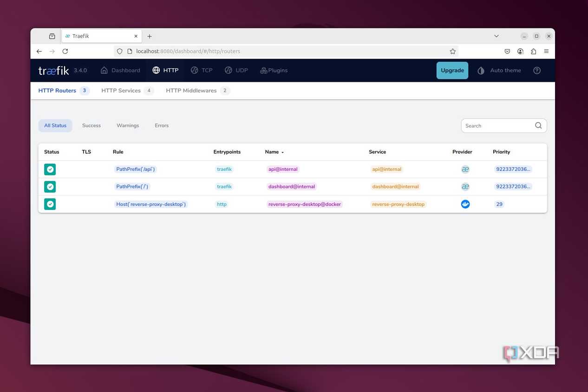The height and width of the screenshot is (392, 588).
Task: Click the Service column header
Action: click(377, 152)
